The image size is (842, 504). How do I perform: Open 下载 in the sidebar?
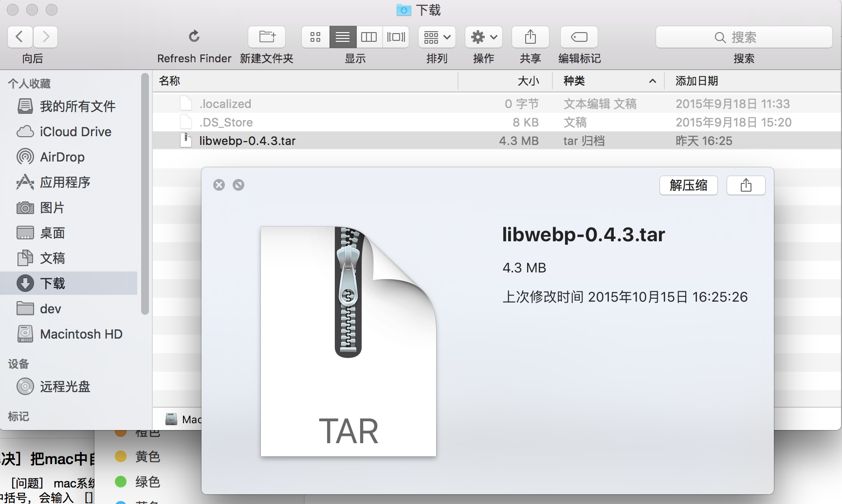pos(69,283)
